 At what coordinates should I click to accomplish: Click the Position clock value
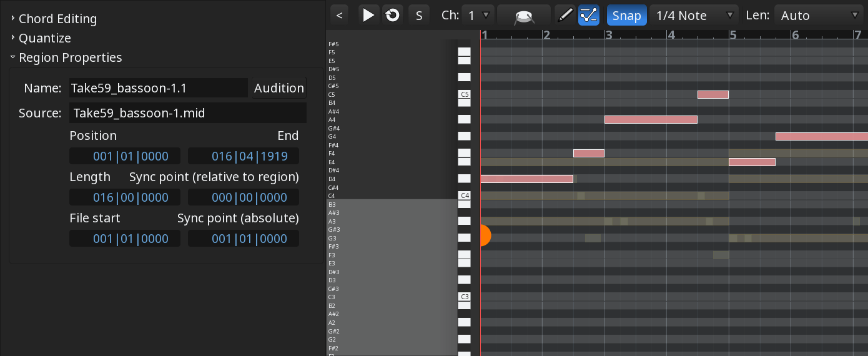coord(125,156)
